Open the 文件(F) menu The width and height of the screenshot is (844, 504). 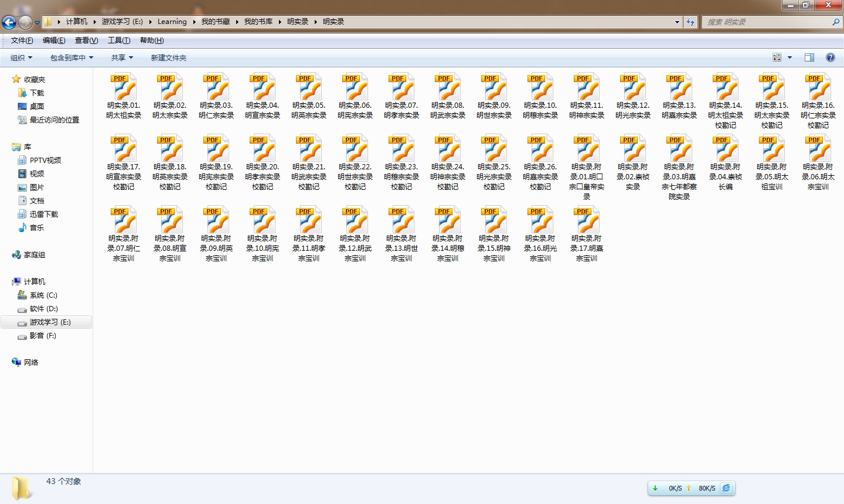(x=22, y=40)
